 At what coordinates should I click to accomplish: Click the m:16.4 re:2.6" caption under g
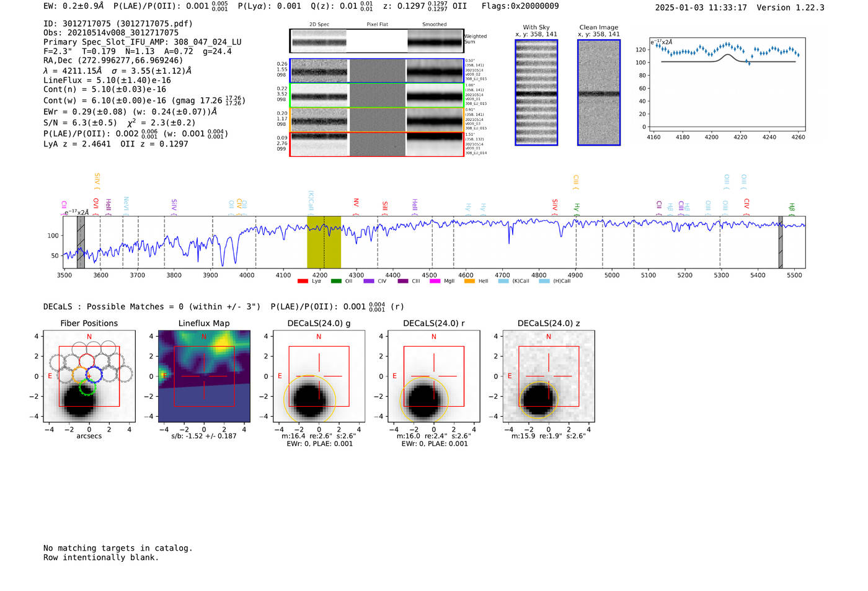(319, 436)
